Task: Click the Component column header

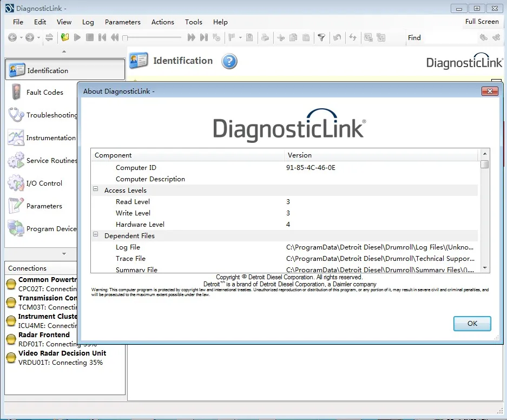Action: tap(188, 155)
